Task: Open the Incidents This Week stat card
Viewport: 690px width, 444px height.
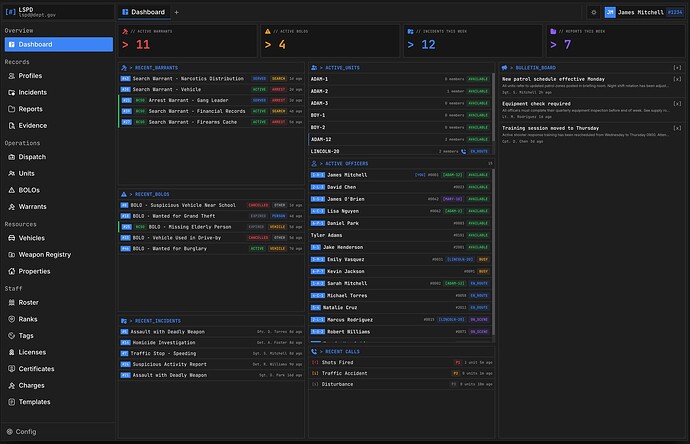Action: coord(473,40)
